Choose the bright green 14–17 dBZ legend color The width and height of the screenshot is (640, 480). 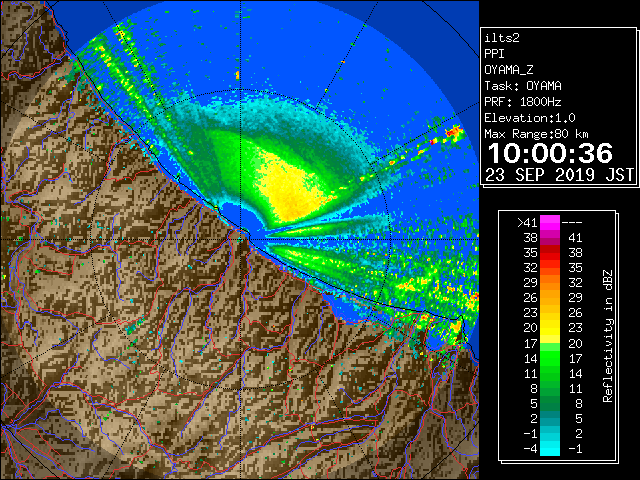click(550, 358)
